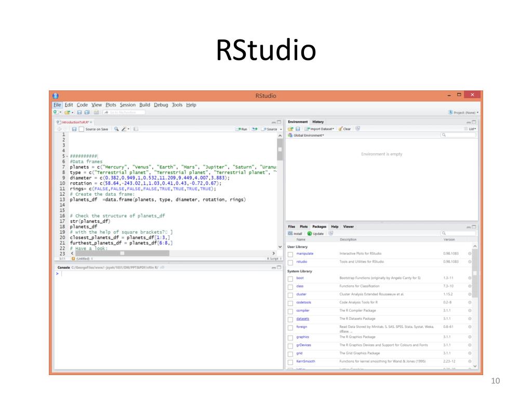Viewport: 532px width, 399px height.
Task: Open the List view dropdown in Environment
Action: coord(470,129)
